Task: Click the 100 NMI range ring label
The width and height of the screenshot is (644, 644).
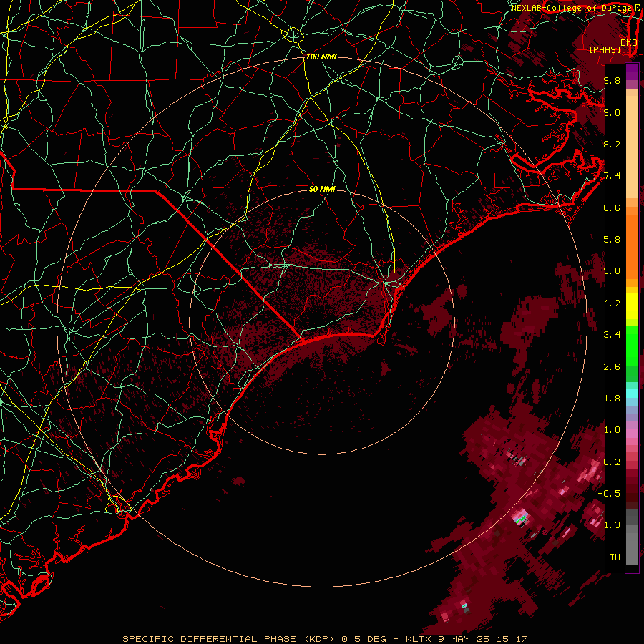Action: [321, 57]
